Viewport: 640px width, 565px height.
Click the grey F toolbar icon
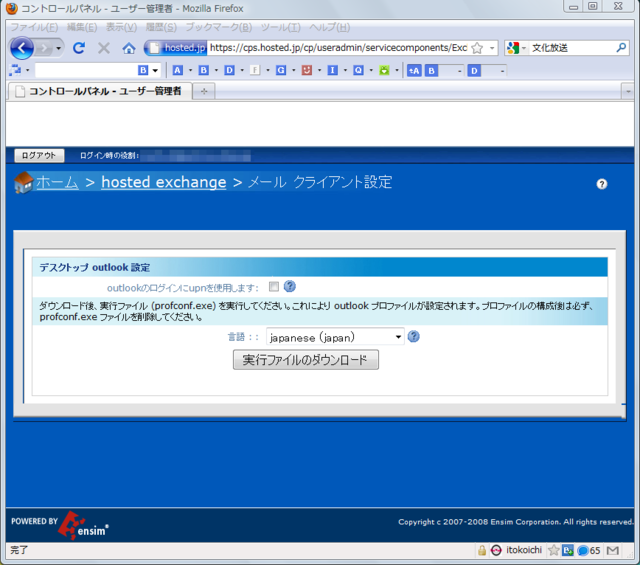255,70
